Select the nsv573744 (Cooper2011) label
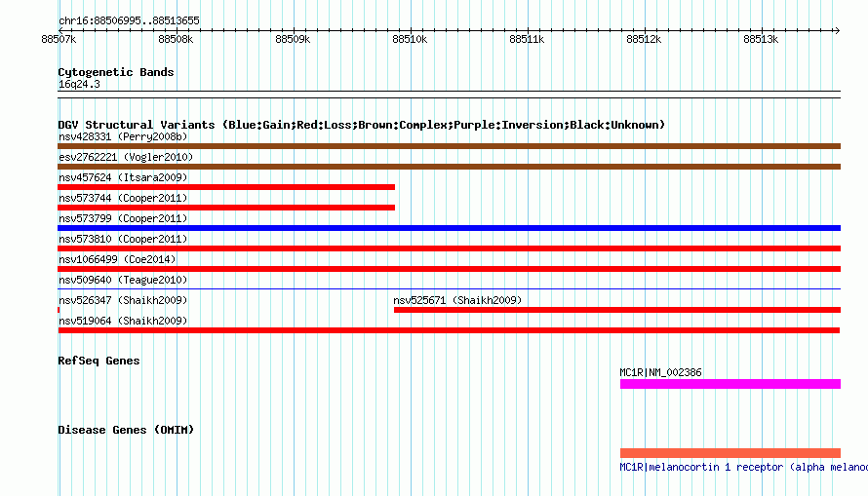868x496 pixels. coord(123,198)
